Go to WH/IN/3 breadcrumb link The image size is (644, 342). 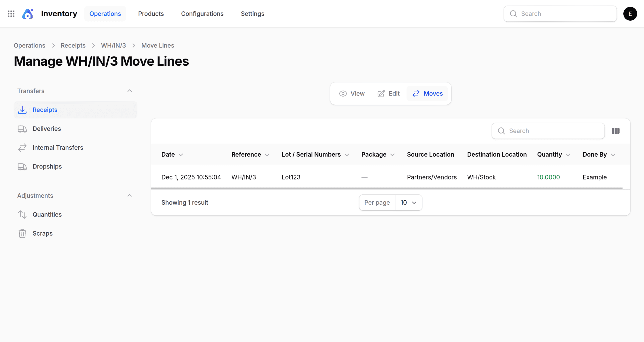pyautogui.click(x=113, y=46)
